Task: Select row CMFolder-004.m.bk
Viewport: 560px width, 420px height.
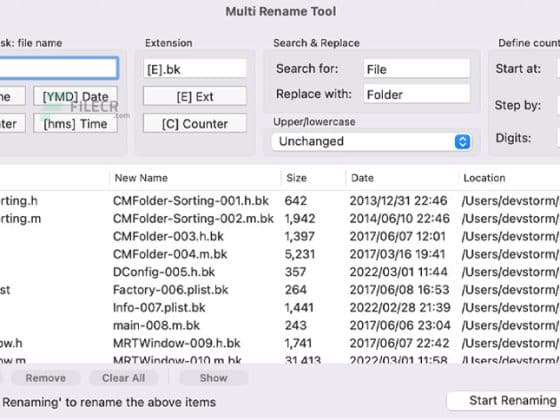Action: 280,254
